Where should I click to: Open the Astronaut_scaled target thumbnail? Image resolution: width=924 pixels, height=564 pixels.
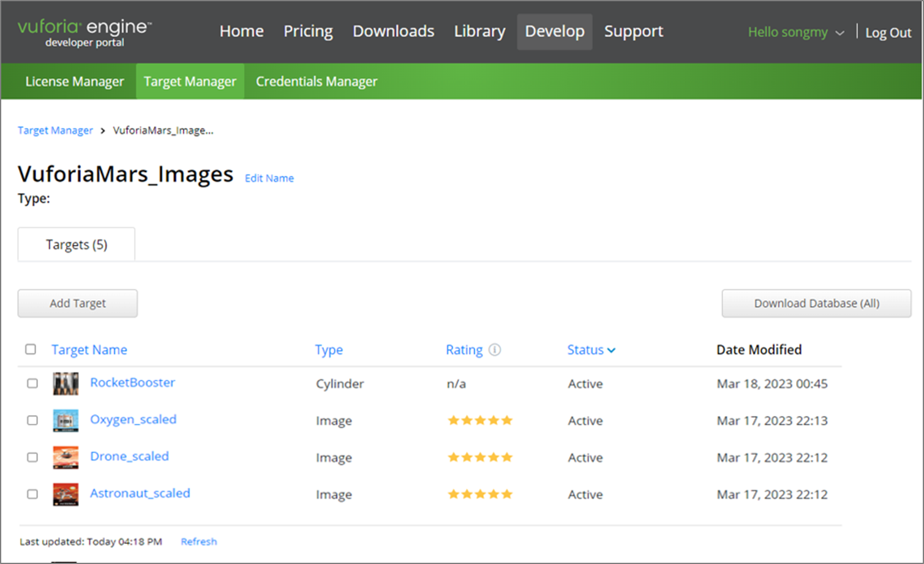[66, 494]
